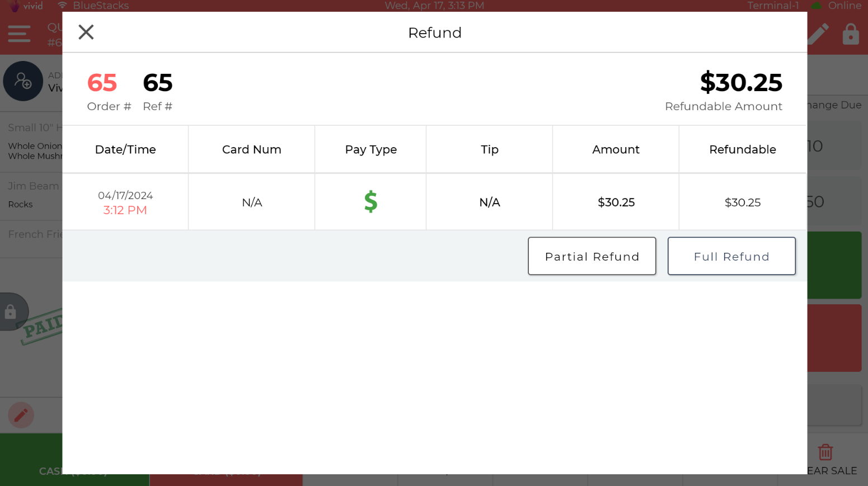Click the wifi icon in status bar
Screen dimensions: 868x486
click(x=63, y=6)
